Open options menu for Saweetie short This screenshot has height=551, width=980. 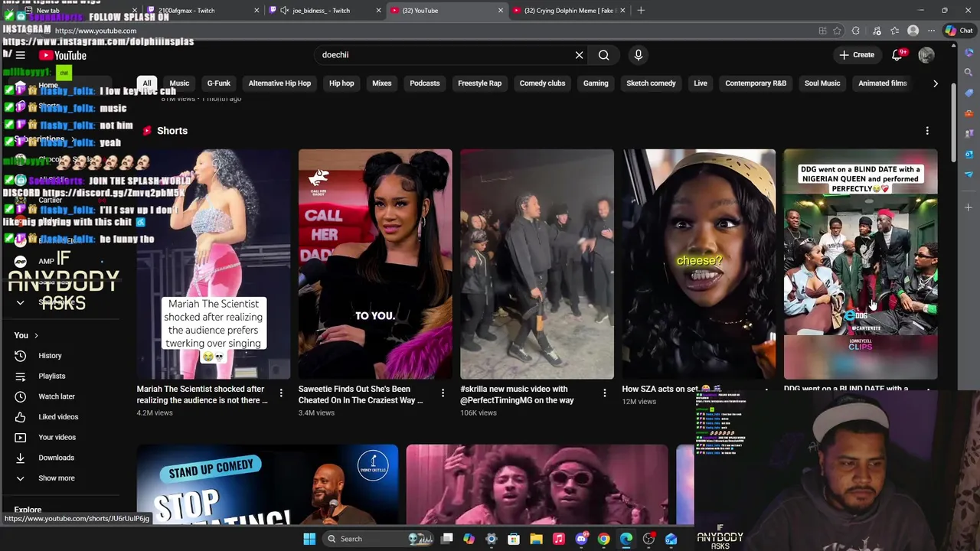point(443,393)
